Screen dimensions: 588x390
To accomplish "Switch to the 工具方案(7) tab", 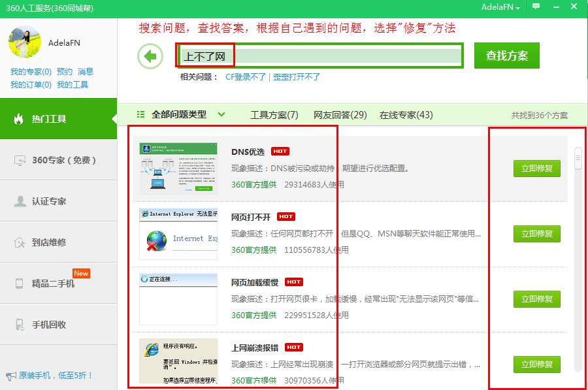I will point(274,115).
